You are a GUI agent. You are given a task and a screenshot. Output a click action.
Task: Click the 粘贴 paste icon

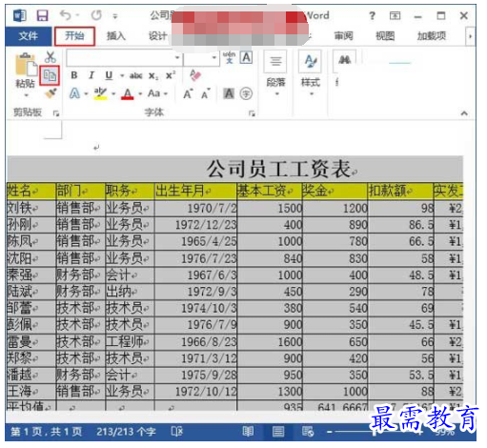(x=26, y=65)
